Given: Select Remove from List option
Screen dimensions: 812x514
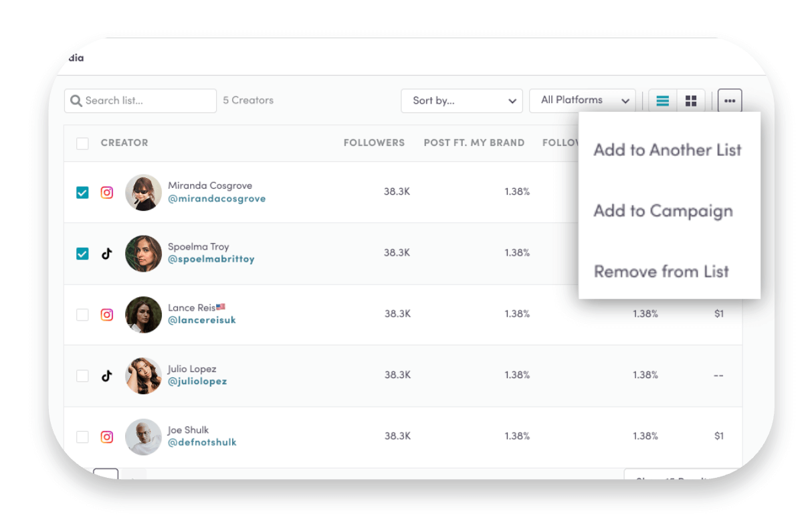Looking at the screenshot, I should point(661,272).
